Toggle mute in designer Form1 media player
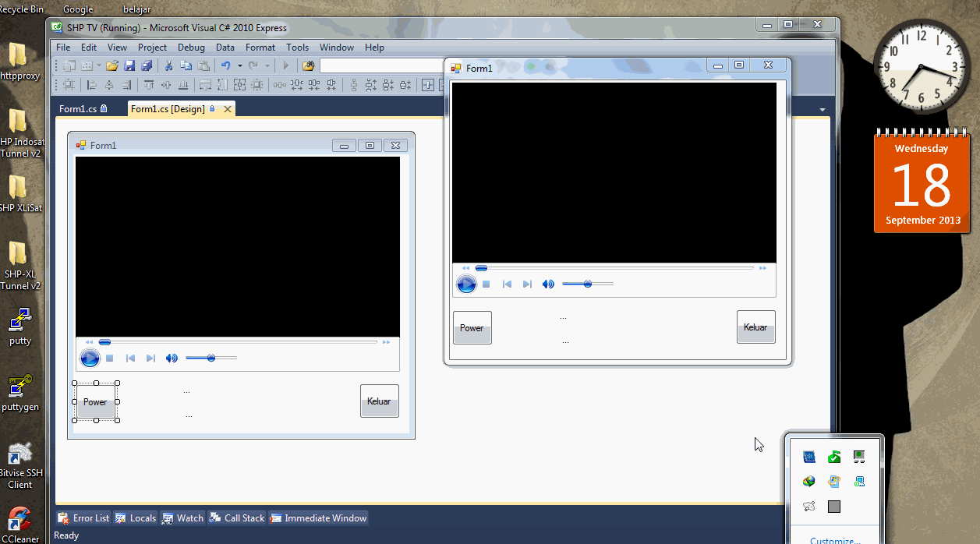 coord(172,358)
